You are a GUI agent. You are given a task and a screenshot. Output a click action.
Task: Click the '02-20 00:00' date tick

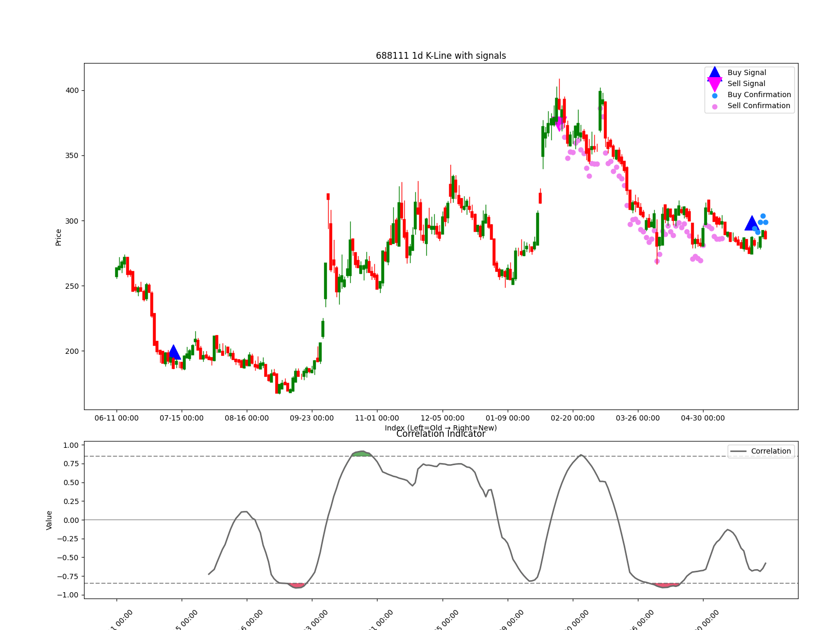tap(573, 418)
